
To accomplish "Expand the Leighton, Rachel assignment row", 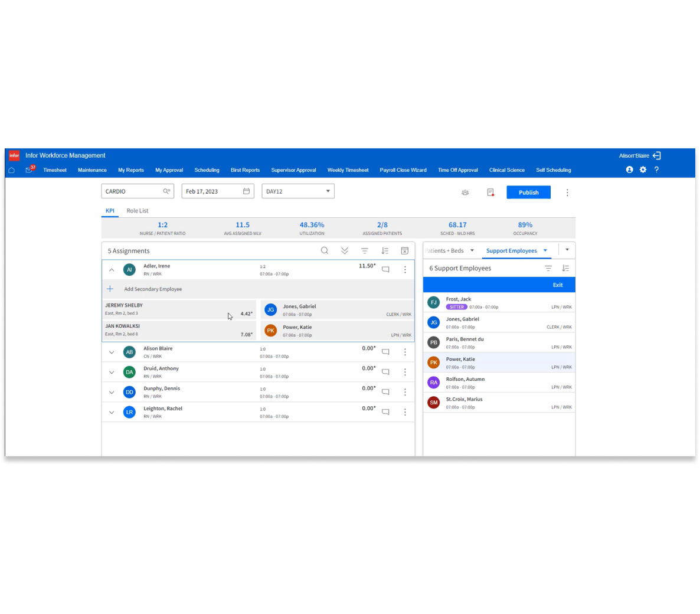I will (x=112, y=412).
